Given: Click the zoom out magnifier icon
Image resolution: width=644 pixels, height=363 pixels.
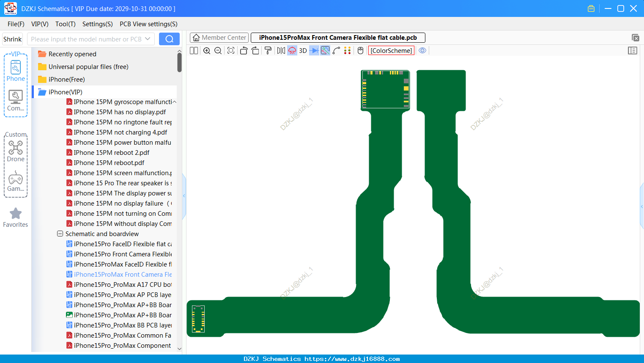Looking at the screenshot, I should [218, 51].
